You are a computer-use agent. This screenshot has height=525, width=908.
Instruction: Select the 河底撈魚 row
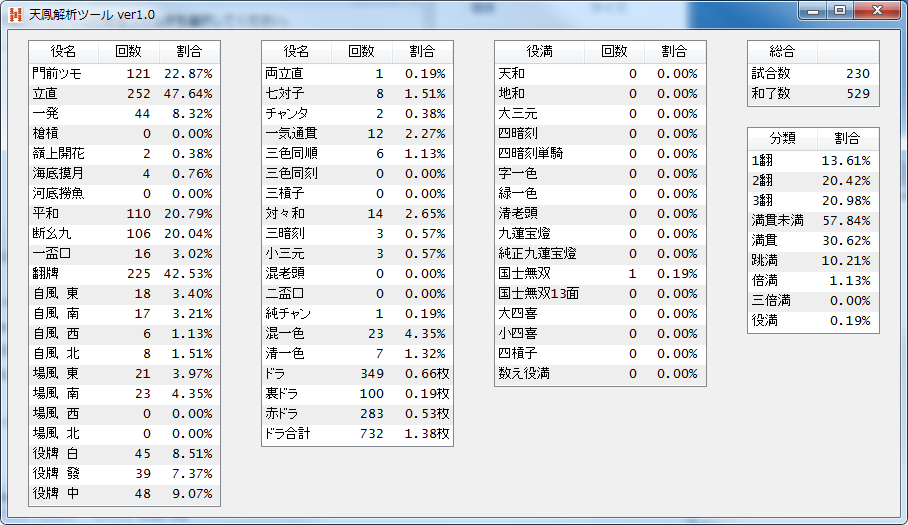pyautogui.click(x=125, y=193)
